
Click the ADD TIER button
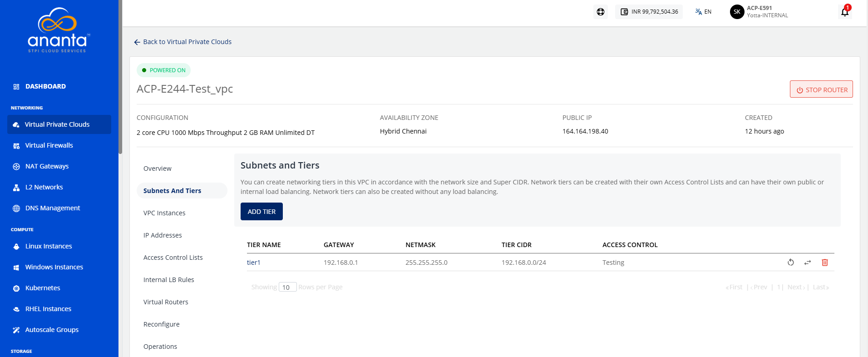261,212
